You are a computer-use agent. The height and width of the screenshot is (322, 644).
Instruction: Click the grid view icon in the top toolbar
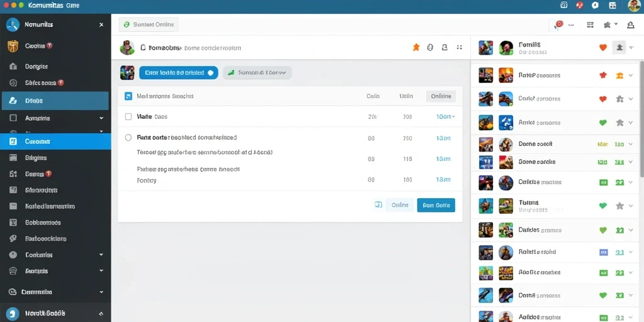tap(590, 25)
